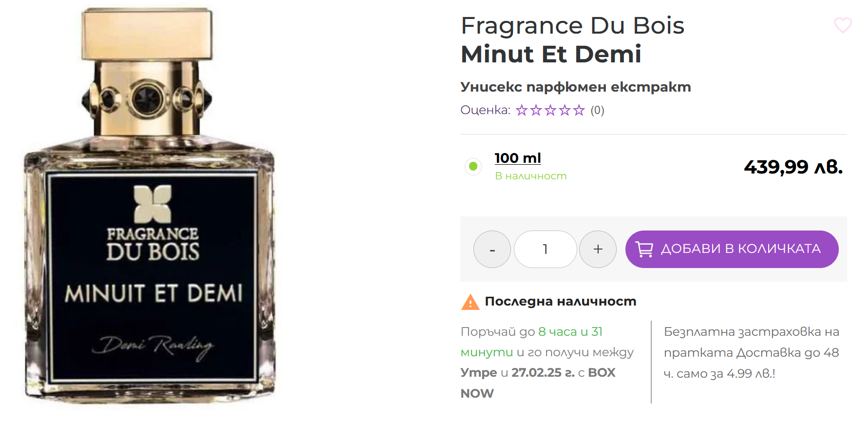The height and width of the screenshot is (423, 868).
Task: Click the Fragrance Du Bois brand name
Action: coord(572,26)
